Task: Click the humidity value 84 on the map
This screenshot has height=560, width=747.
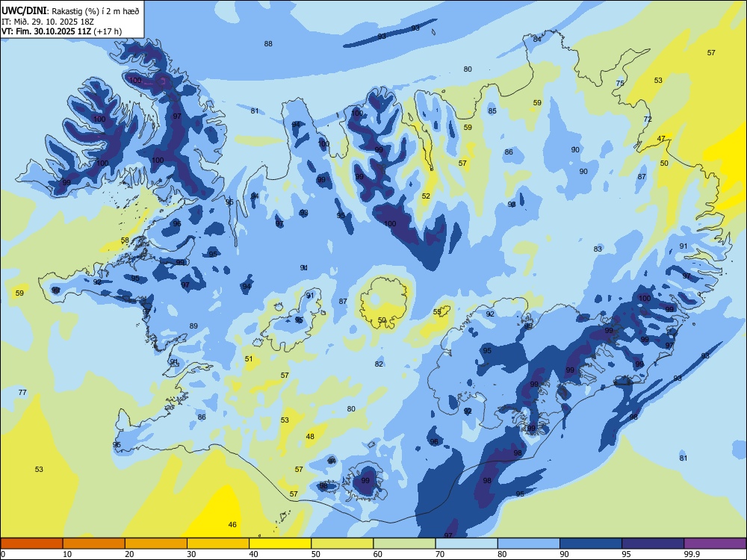Action: coord(537,40)
